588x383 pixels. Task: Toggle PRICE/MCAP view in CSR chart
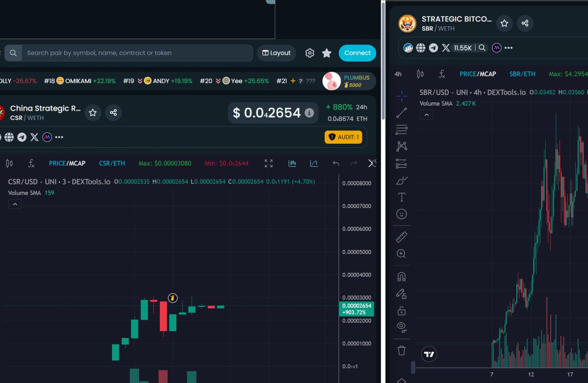point(67,163)
